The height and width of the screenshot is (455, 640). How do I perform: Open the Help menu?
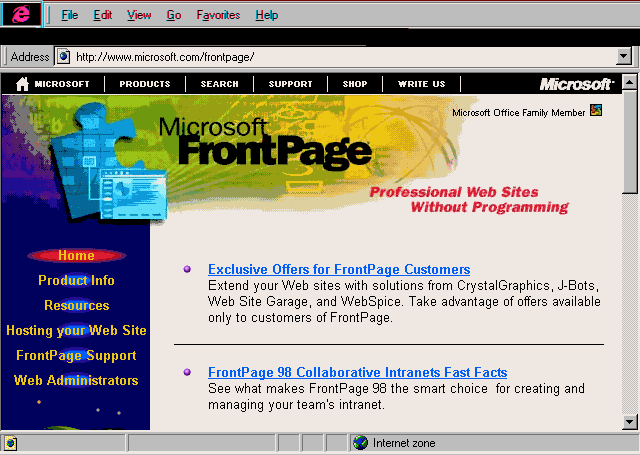(x=267, y=15)
